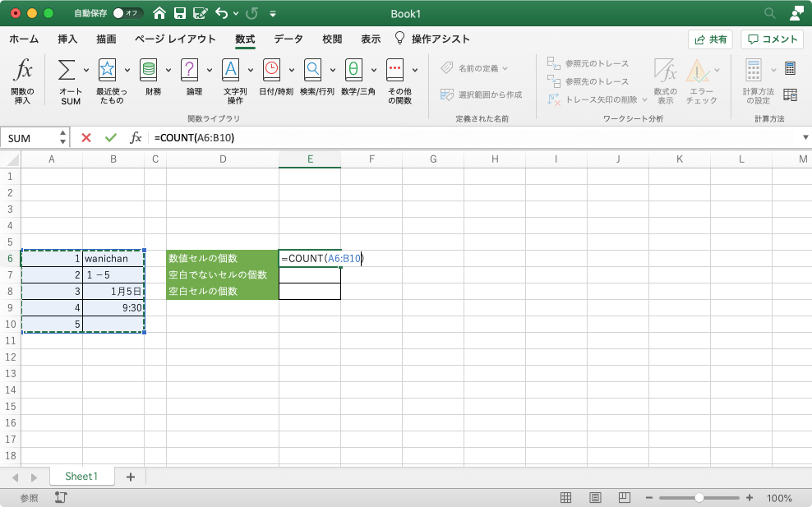The image size is (812, 507).
Task: Click the Calculate Now calculator icon
Action: tap(791, 68)
